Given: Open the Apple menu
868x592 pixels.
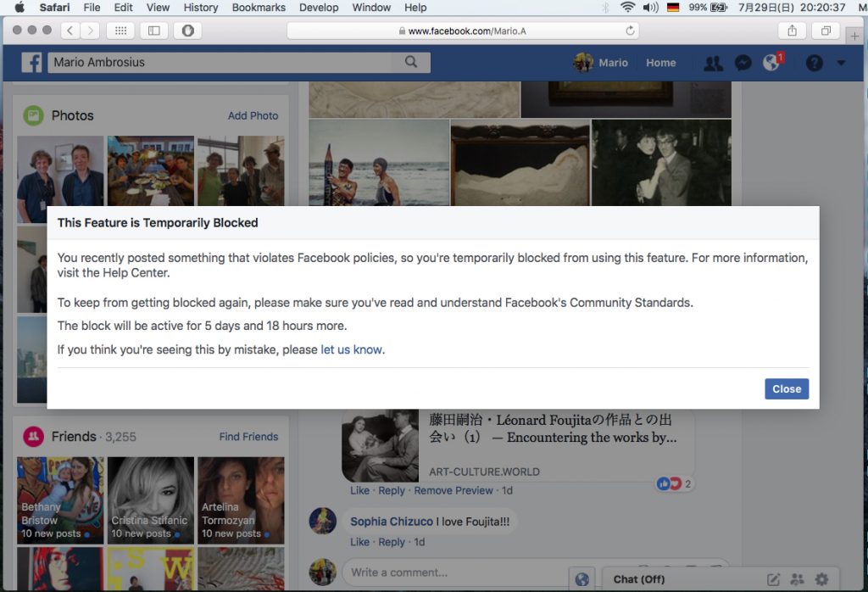Looking at the screenshot, I should (19, 7).
